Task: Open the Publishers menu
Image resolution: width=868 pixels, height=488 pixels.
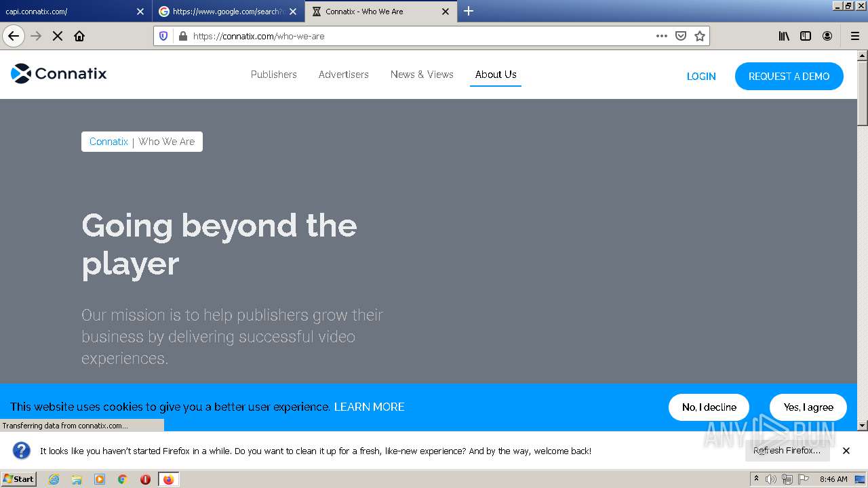Action: tap(274, 75)
